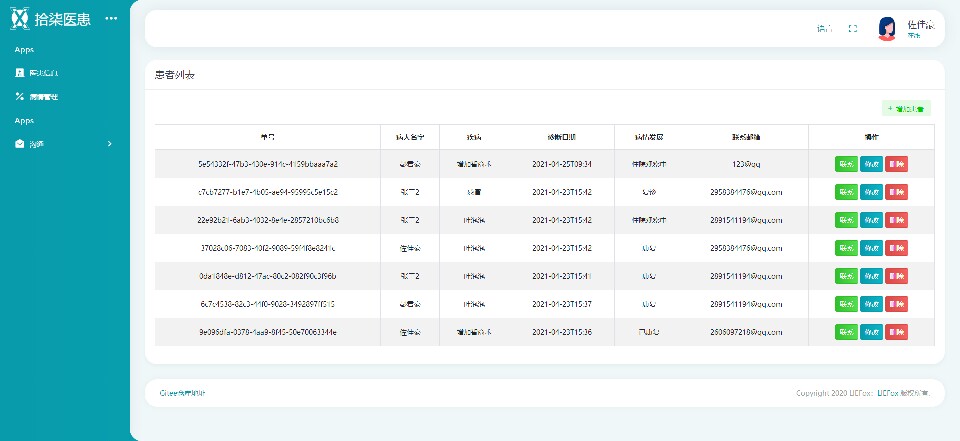
Task: Click green contact button for row c7cb7277
Action: [846, 192]
